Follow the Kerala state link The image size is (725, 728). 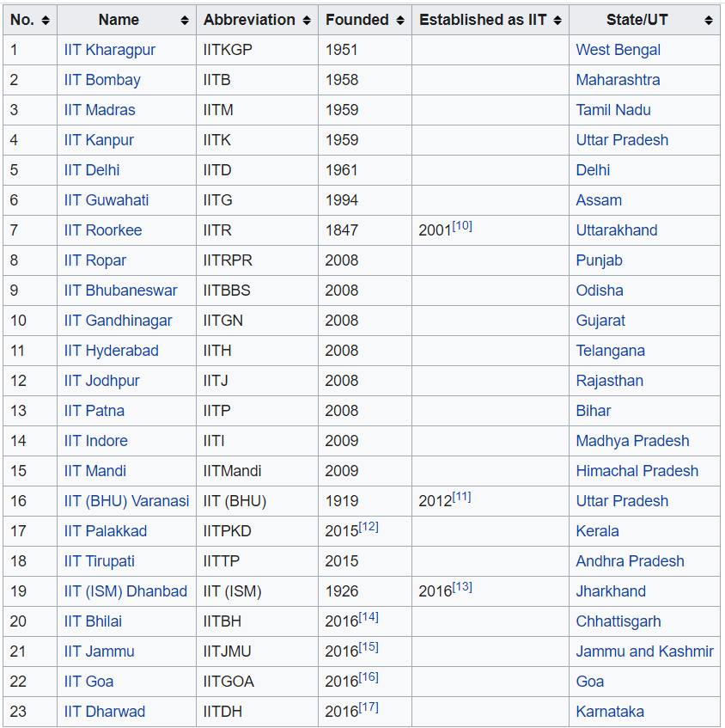[x=597, y=530]
